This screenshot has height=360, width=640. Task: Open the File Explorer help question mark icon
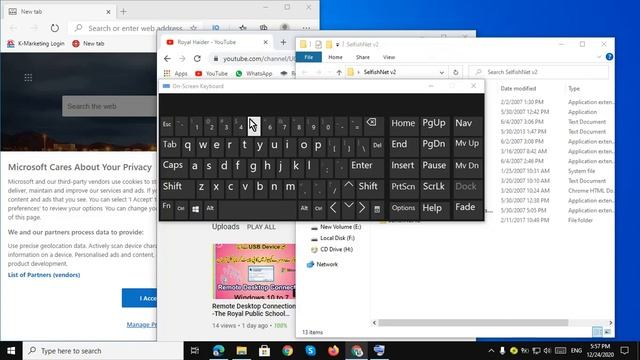coord(609,57)
